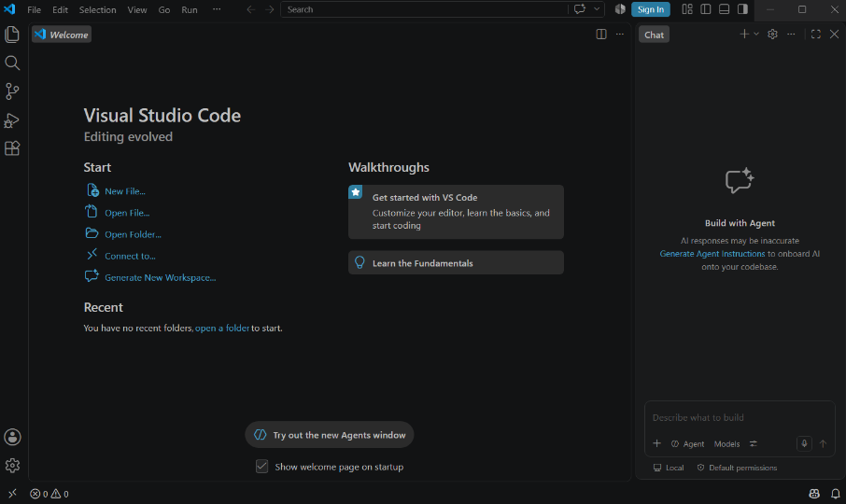This screenshot has height=504, width=846.
Task: Click the Copilot icon next to Sign In
Action: 620,9
